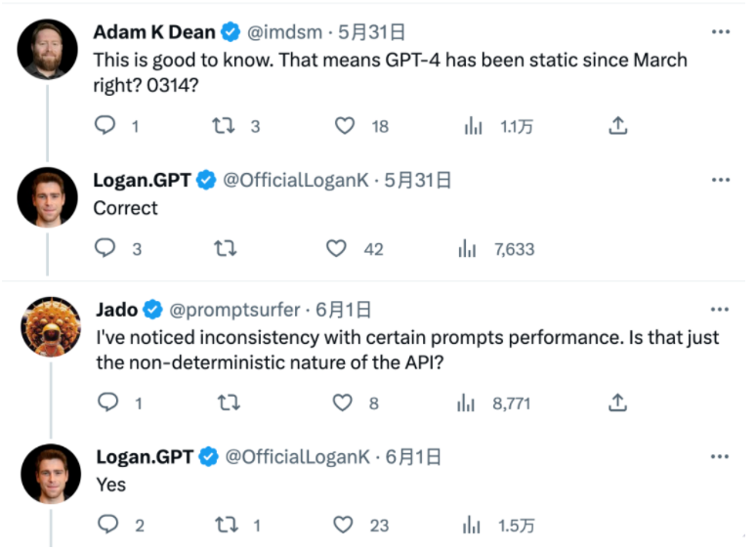
Task: Open more options on the "Correct" reply
Action: (x=721, y=180)
